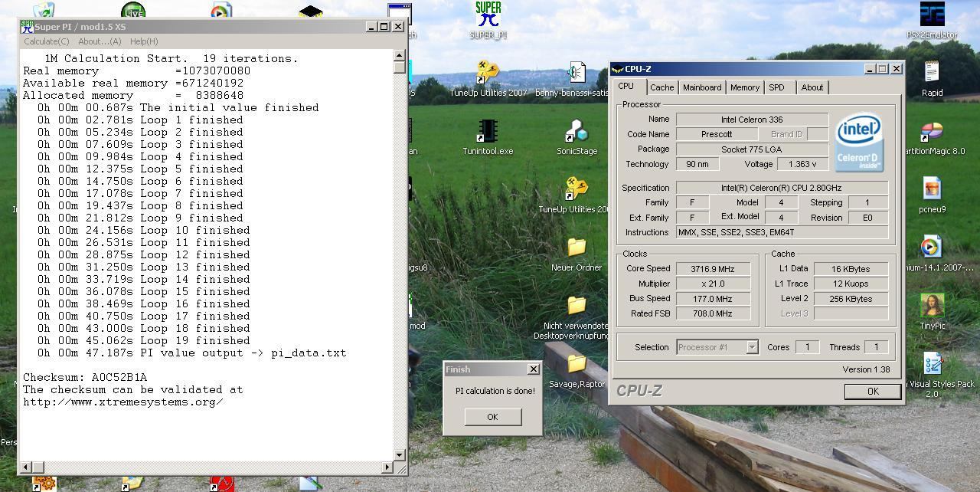Viewport: 980px width, 492px height.
Task: Open the About...(A) menu in Super PI
Action: point(100,41)
